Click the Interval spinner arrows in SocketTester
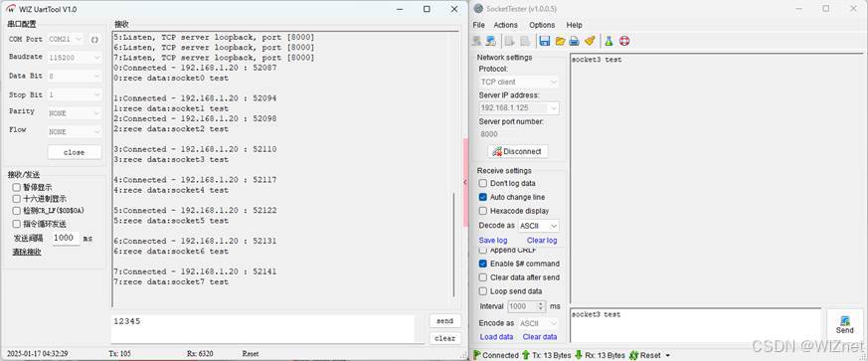 [x=541, y=306]
